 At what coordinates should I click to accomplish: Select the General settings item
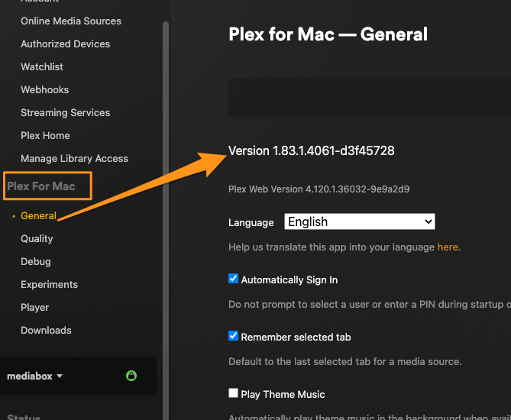(x=38, y=215)
